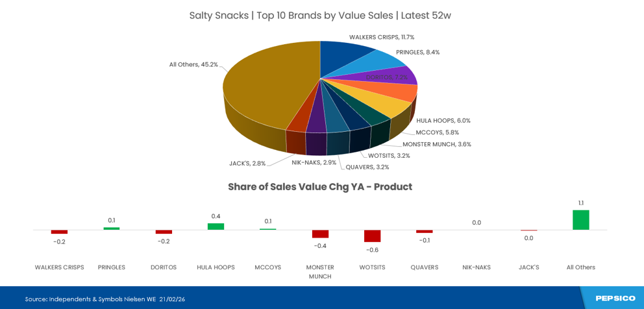This screenshot has width=644, height=309.
Task: Click the QUAVERS 3.2% pie label
Action: (x=367, y=167)
